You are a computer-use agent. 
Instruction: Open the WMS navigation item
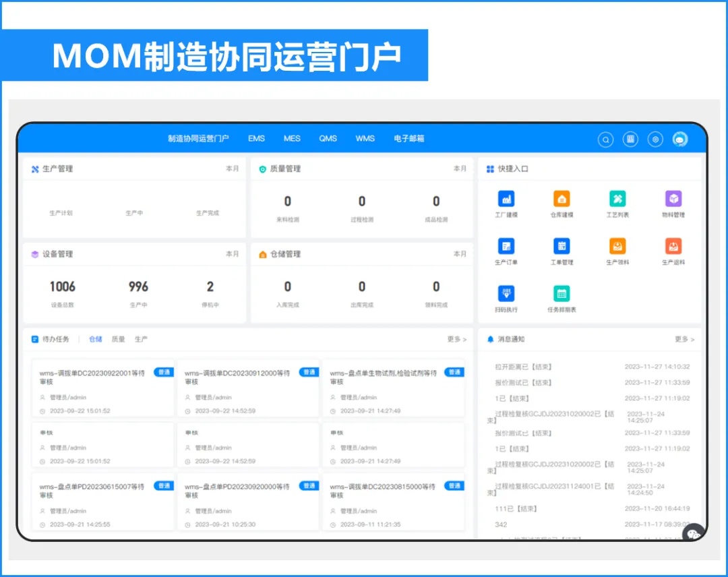tap(365, 139)
